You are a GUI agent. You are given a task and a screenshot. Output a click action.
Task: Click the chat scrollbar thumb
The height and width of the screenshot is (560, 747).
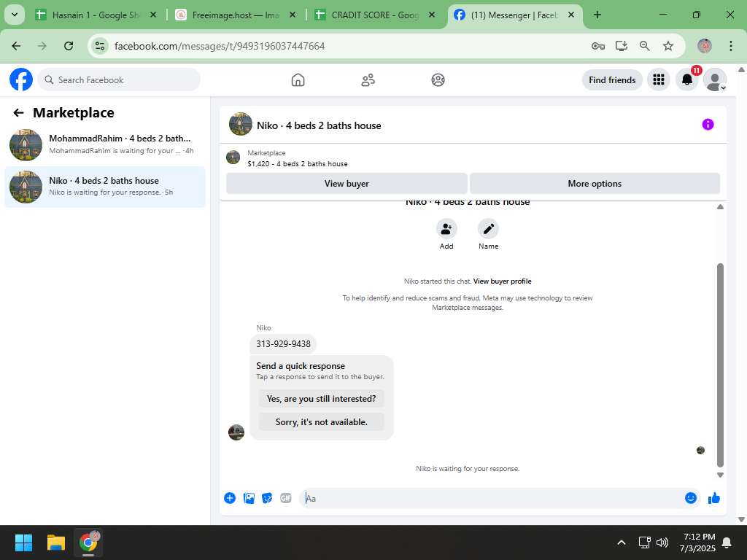click(720, 365)
